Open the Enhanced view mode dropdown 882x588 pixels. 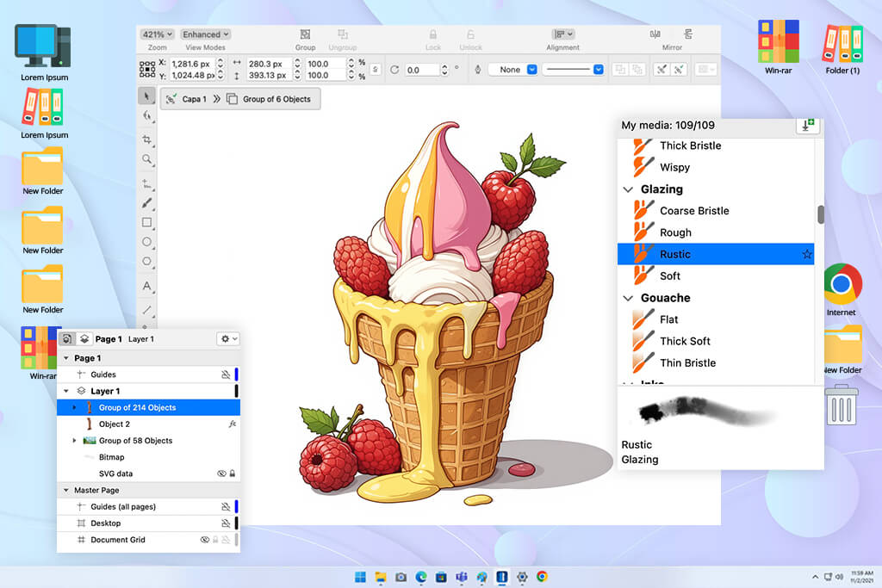point(205,34)
